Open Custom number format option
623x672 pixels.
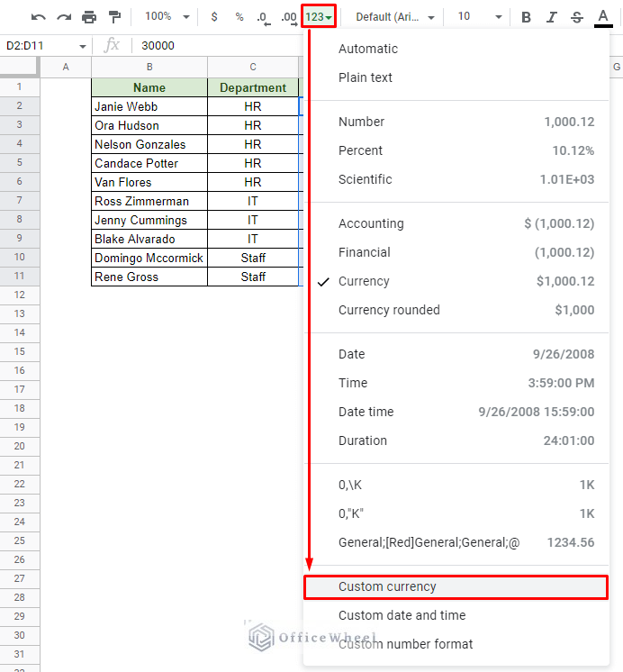[x=456, y=644]
